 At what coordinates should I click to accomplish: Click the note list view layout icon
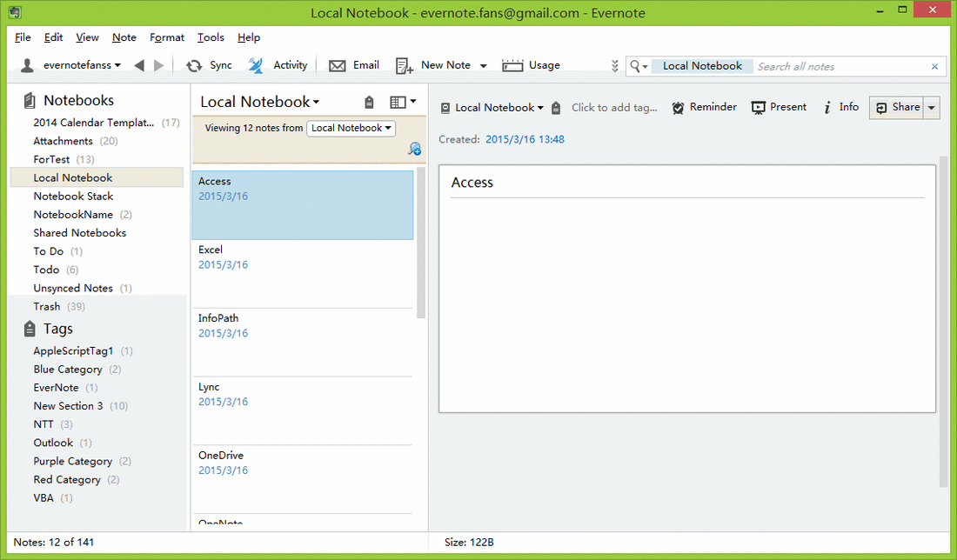pyautogui.click(x=398, y=102)
